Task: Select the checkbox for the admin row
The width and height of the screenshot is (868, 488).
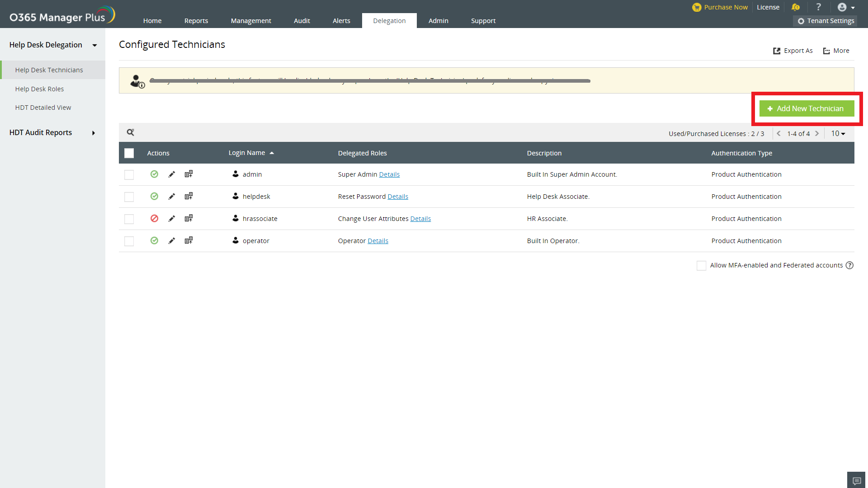Action: [x=129, y=175]
